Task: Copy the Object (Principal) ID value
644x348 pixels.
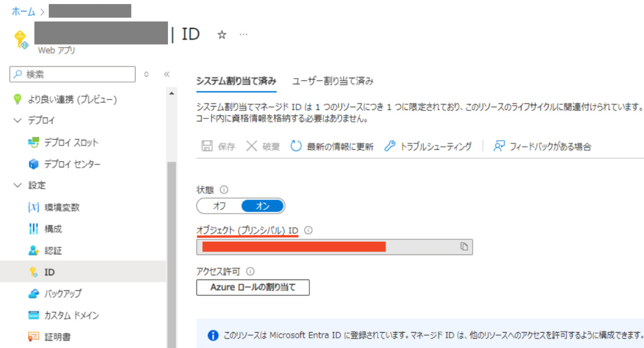Action: (x=464, y=247)
